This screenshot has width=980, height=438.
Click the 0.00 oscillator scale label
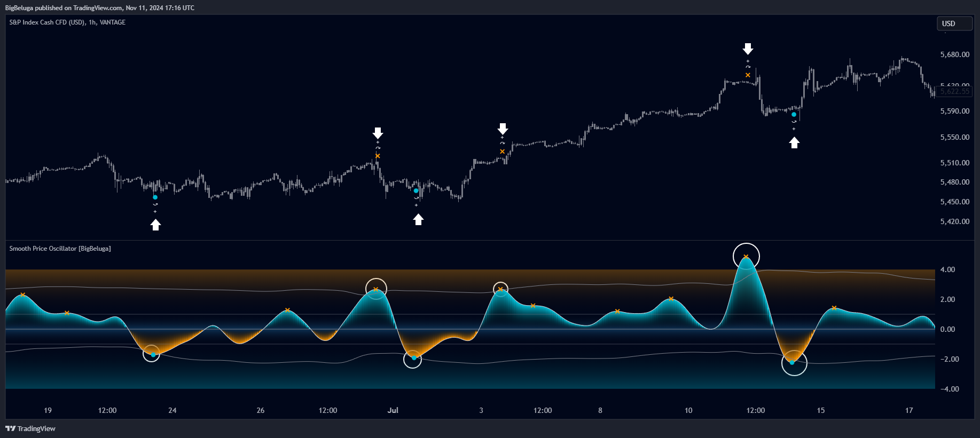[947, 329]
